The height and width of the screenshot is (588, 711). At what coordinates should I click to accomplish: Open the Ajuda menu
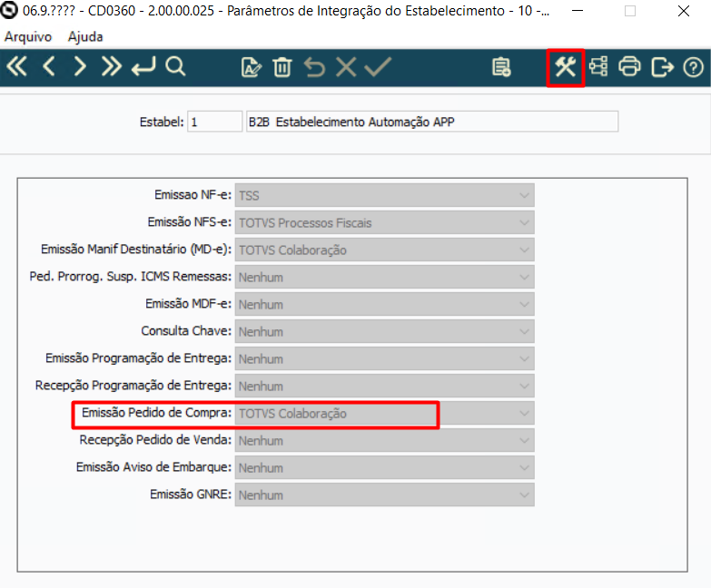(x=85, y=36)
